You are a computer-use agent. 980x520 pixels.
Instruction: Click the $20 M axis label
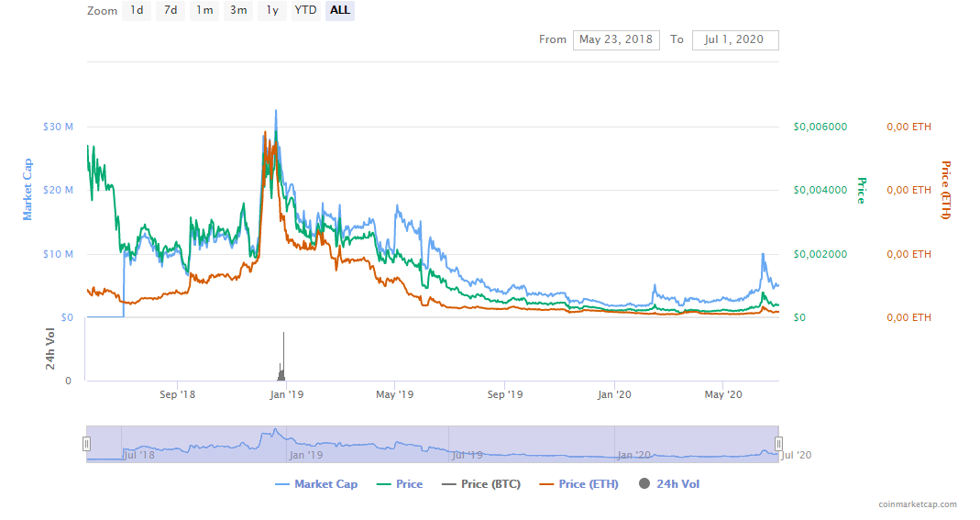58,190
